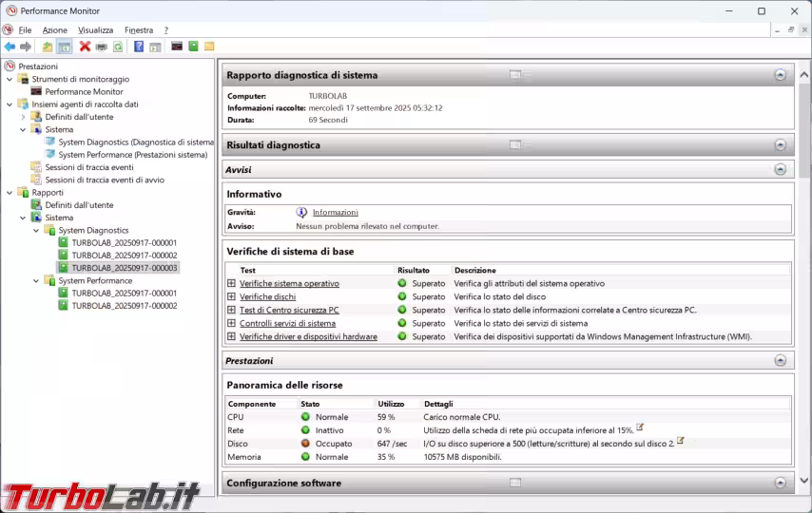Click the green refresh toolbar icon
Screen dimensions: 812x513
point(118,47)
